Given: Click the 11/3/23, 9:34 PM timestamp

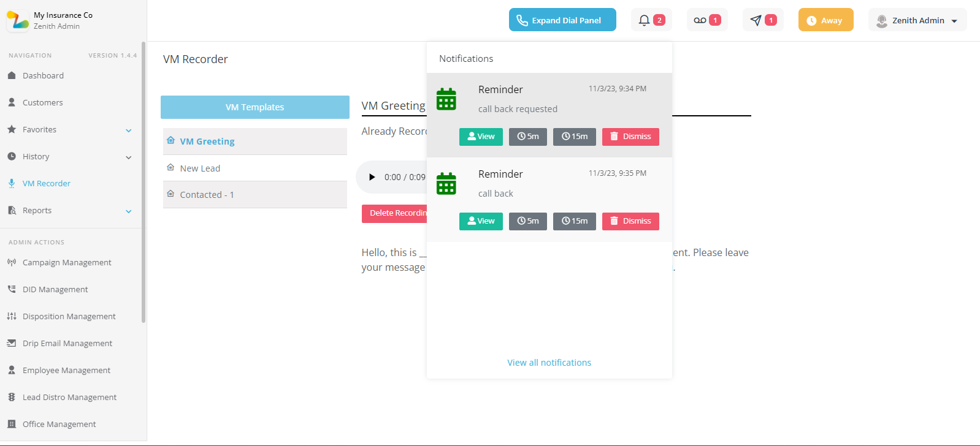Looking at the screenshot, I should [618, 89].
